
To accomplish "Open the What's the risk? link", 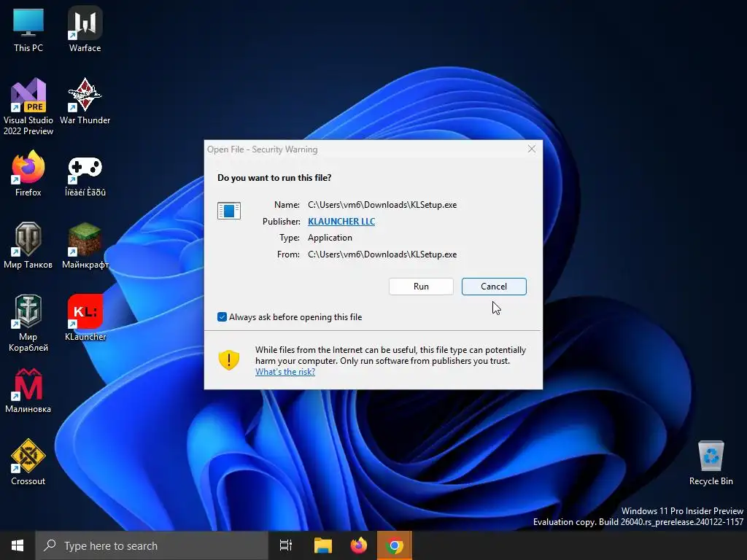I will 285,372.
